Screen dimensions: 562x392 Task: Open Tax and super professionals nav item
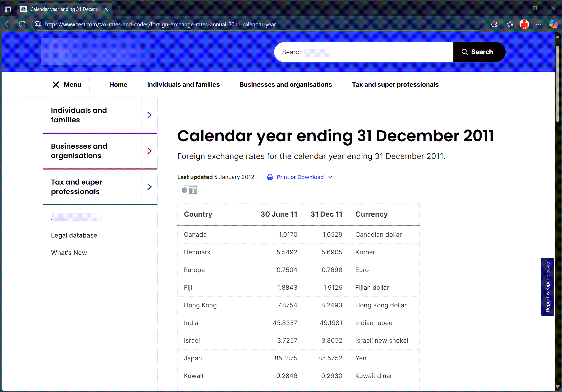[x=395, y=85]
